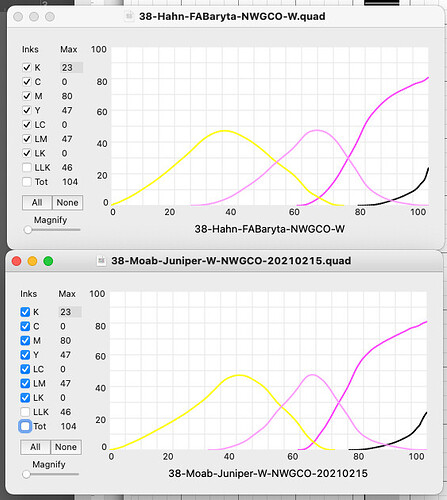Zoom the Moab-Juniper window with green button
This screenshot has width=447, height=500.
pyautogui.click(x=48, y=261)
